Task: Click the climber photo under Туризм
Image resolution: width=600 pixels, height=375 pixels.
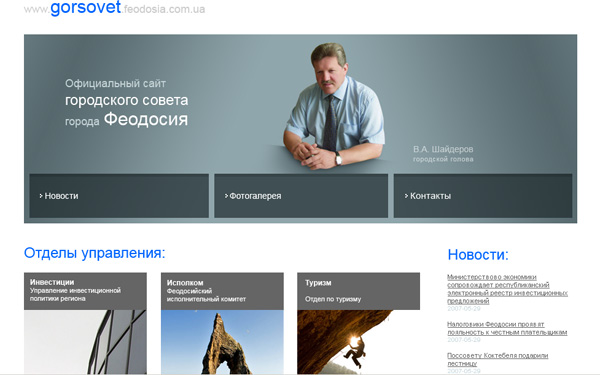Action: pos(359,342)
